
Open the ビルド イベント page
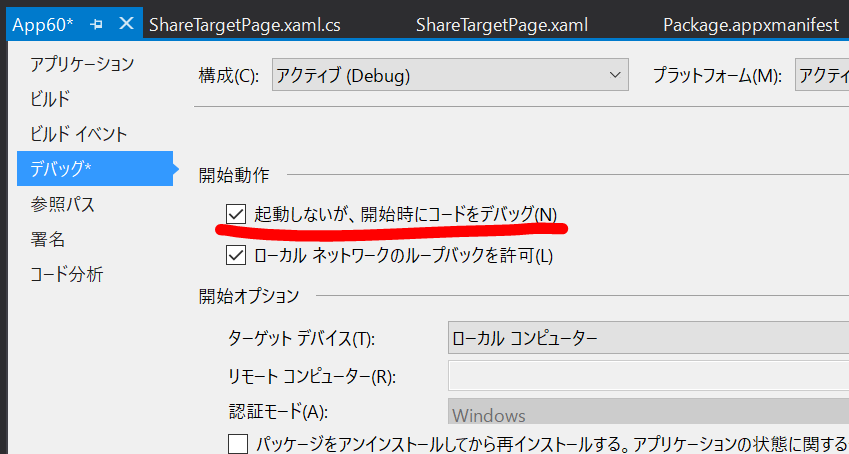[x=79, y=134]
